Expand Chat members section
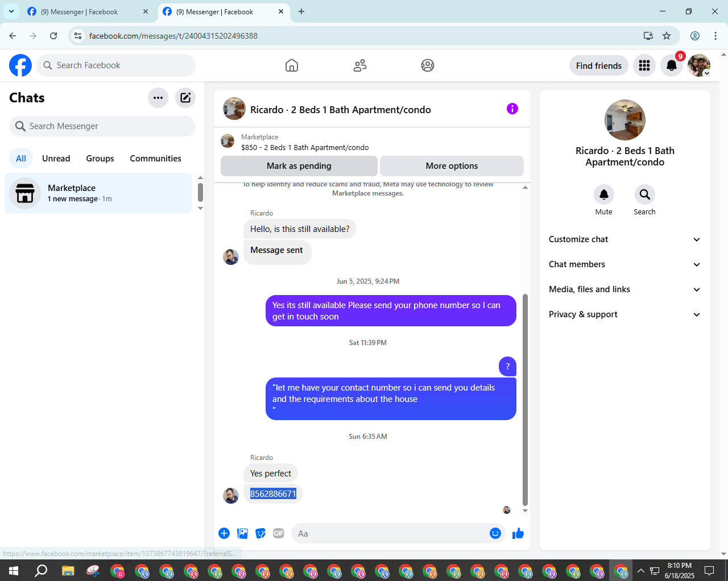This screenshot has width=728, height=581. [624, 264]
